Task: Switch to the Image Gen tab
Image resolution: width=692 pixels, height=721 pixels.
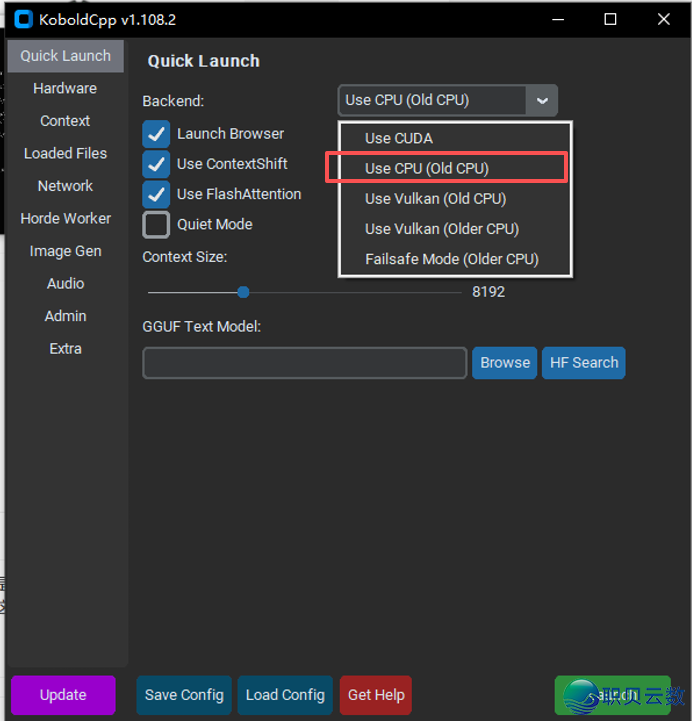Action: coord(65,251)
